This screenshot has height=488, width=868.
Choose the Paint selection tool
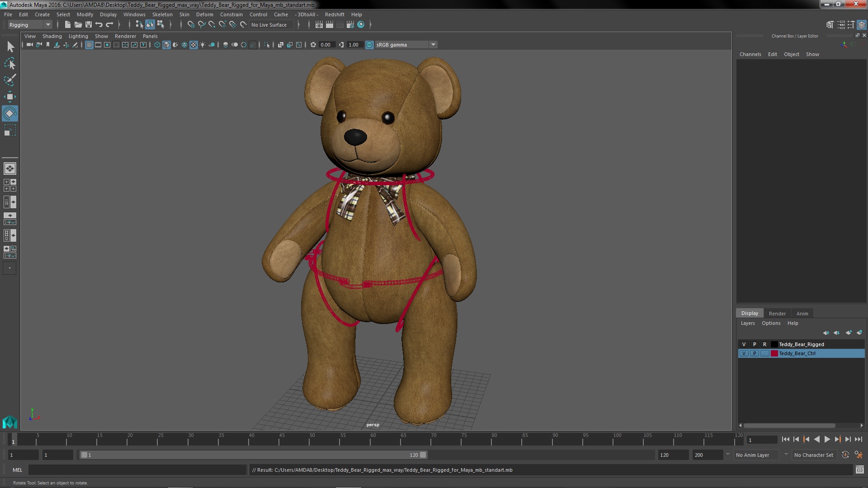coord(9,80)
